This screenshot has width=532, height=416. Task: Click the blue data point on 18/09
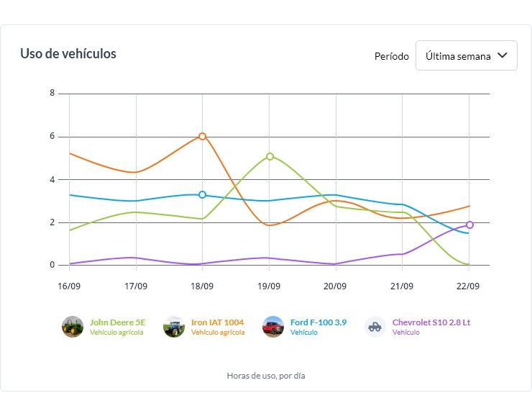click(202, 194)
